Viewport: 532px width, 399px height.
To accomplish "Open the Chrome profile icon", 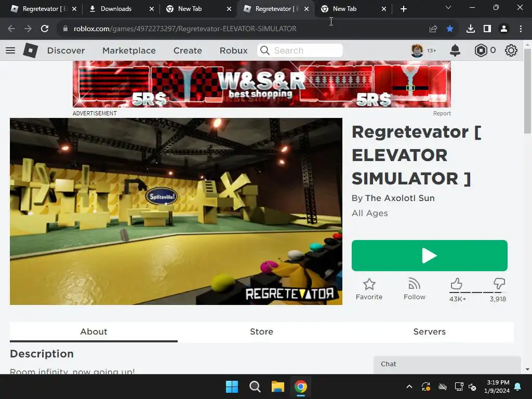I will coord(504,29).
